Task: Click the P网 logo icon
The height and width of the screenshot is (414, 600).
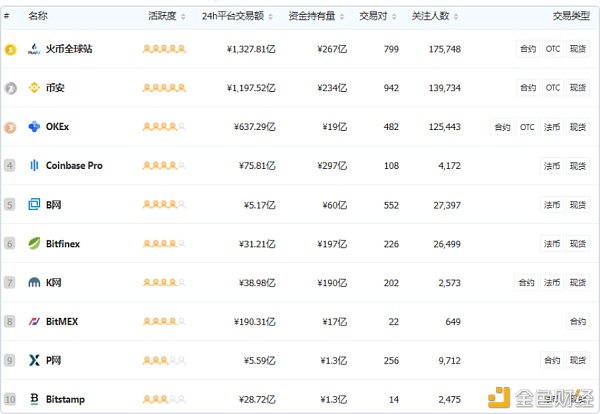Action: click(34, 360)
